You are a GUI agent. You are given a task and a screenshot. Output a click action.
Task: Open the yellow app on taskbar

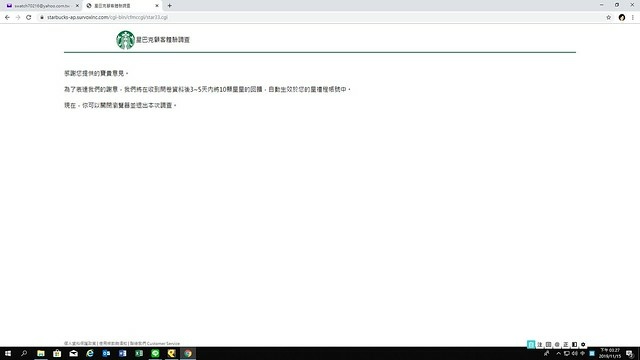171,353
